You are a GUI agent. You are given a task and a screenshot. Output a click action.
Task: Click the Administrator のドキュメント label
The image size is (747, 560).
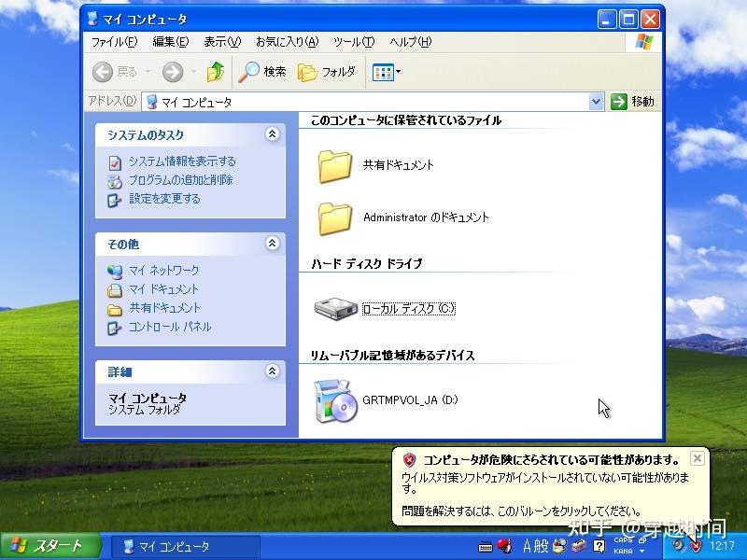pos(426,217)
